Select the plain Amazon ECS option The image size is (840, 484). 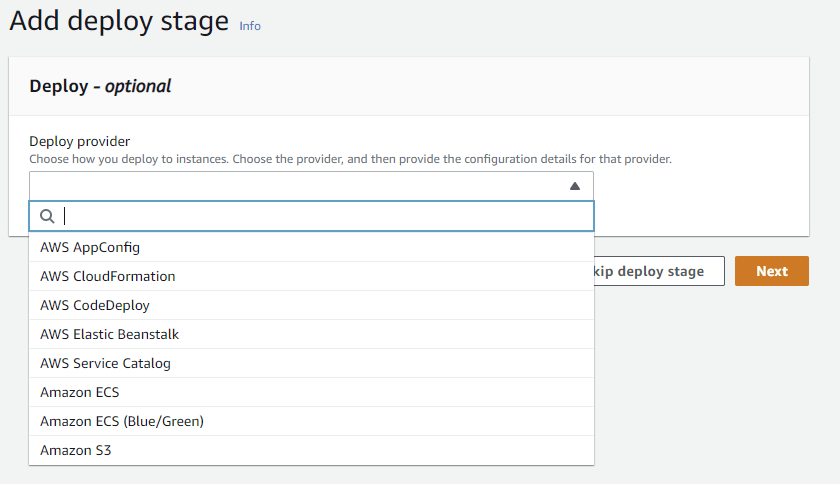click(80, 392)
